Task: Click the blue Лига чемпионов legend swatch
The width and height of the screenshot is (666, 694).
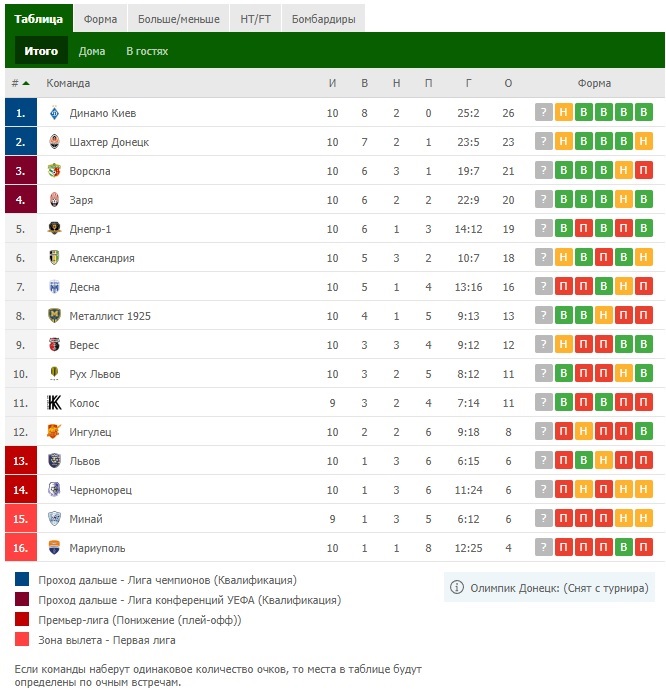Action: point(22,579)
